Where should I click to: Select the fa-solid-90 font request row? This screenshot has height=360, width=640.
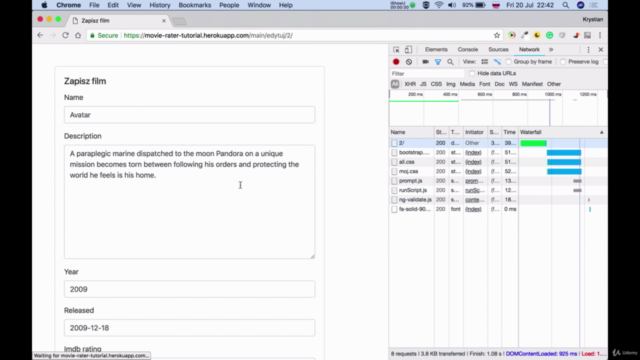click(x=498, y=209)
